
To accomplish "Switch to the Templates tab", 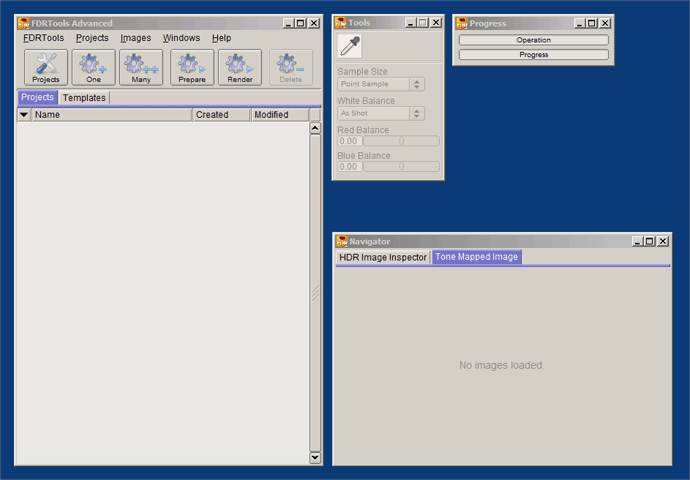I will click(84, 98).
